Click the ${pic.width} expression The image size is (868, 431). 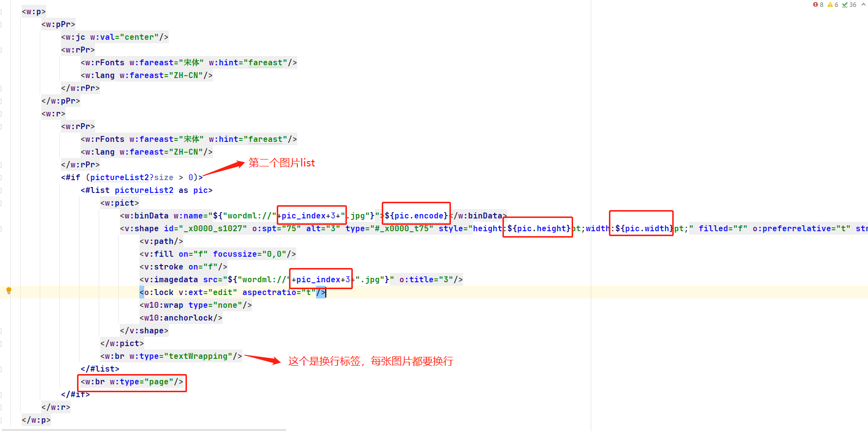pos(644,228)
